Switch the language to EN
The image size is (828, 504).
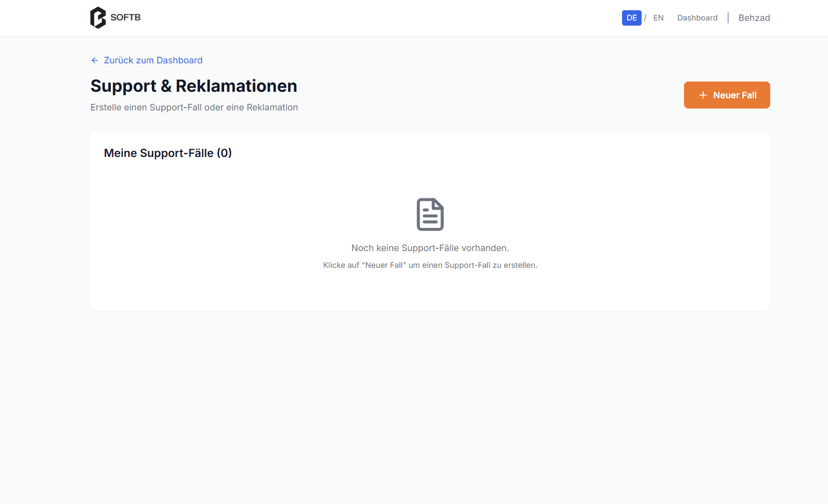click(658, 18)
